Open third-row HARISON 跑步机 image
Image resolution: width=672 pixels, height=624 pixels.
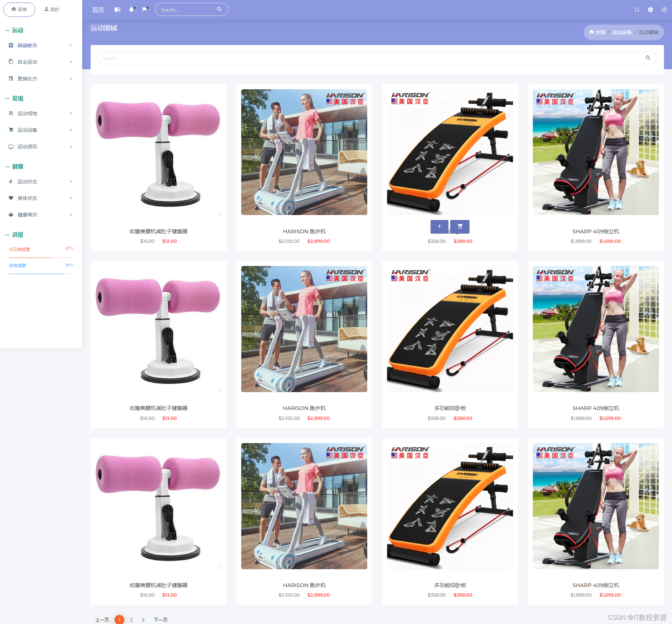(x=304, y=506)
